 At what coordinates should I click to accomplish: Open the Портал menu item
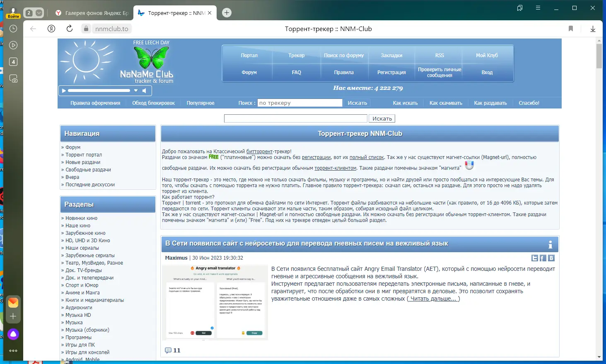(249, 55)
